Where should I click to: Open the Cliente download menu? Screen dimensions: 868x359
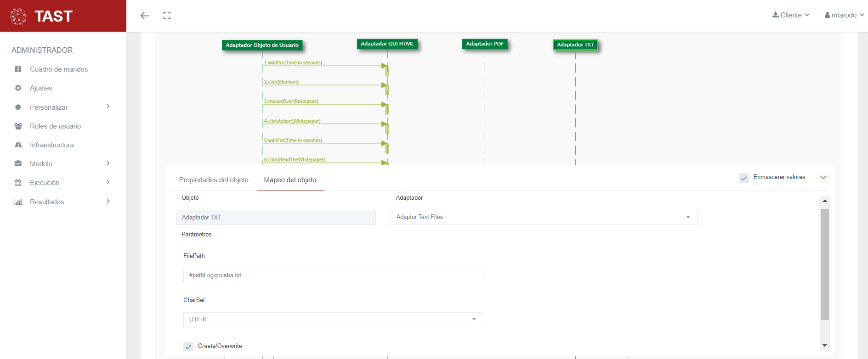[x=791, y=15]
